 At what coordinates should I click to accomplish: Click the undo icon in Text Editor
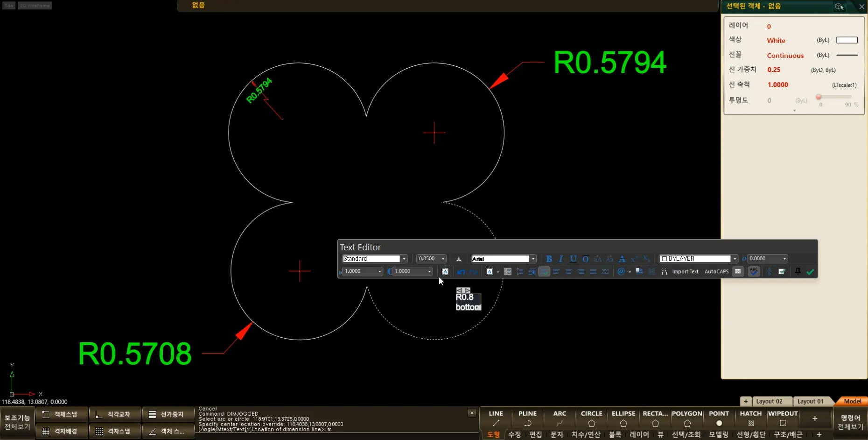tap(461, 272)
